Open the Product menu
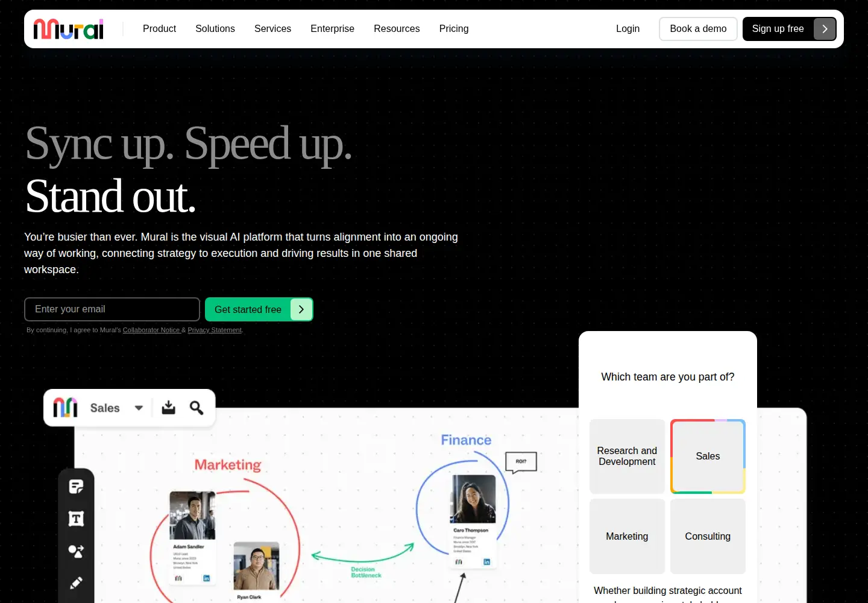The height and width of the screenshot is (603, 868). pos(159,29)
